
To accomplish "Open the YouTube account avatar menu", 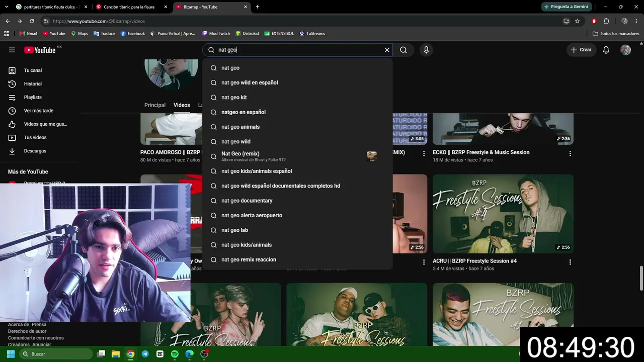I will pos(625,50).
